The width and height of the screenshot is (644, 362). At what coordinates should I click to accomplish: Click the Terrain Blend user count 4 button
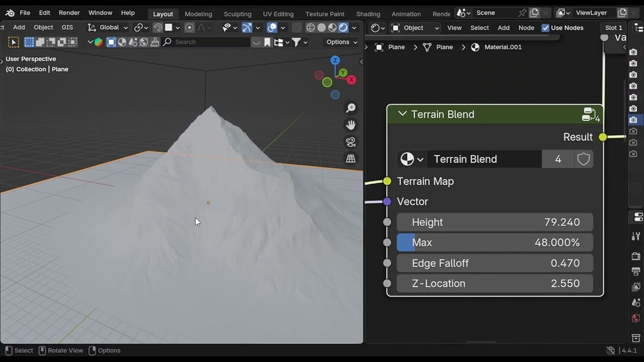coord(558,159)
